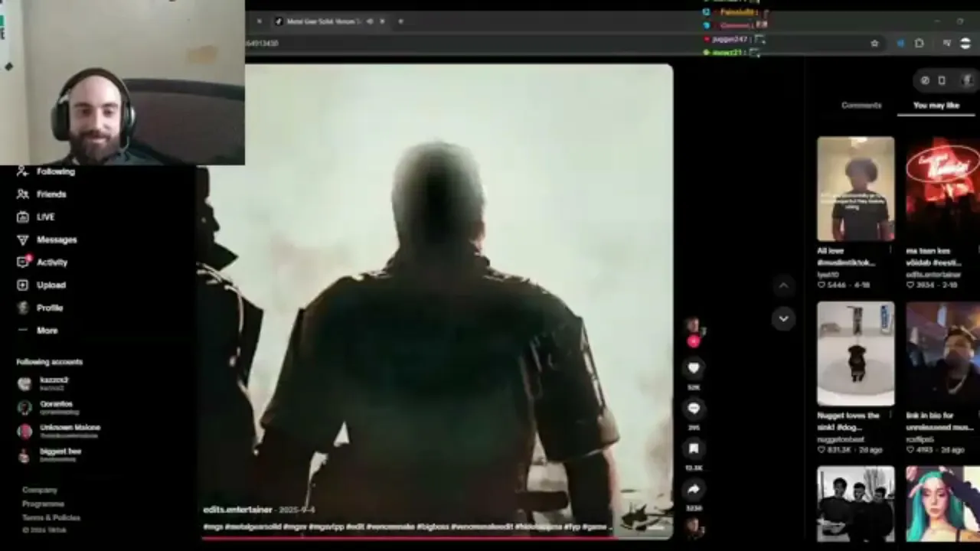Switch to the Comments tab

(861, 106)
